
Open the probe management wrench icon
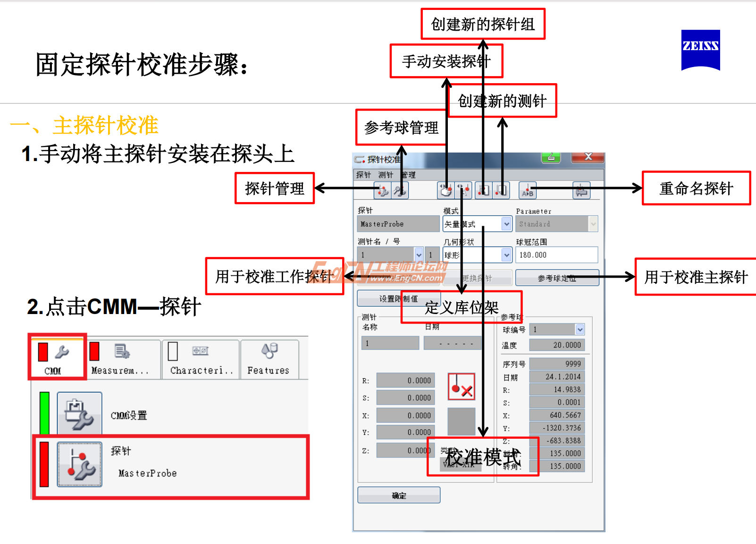pos(383,191)
